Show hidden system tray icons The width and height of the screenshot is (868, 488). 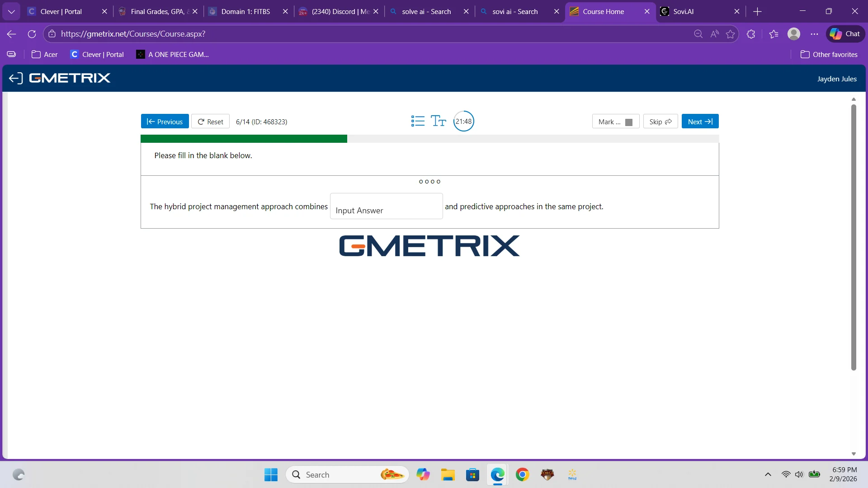click(x=768, y=474)
